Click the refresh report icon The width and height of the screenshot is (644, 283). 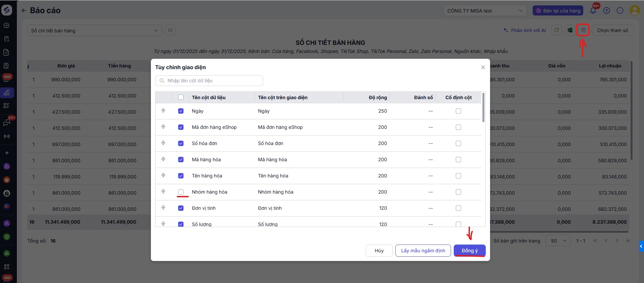click(x=557, y=30)
